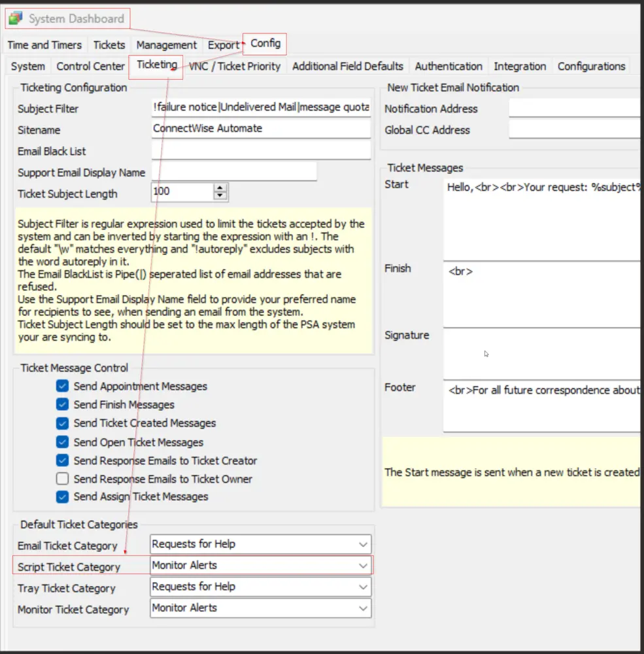
Task: Open the Authentication sub-tab
Action: point(449,66)
